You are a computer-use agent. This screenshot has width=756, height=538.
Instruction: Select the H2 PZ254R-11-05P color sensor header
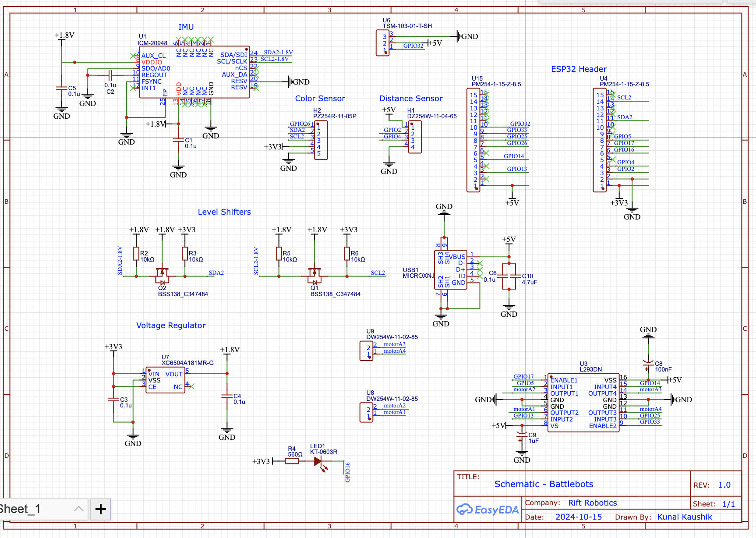(x=321, y=140)
